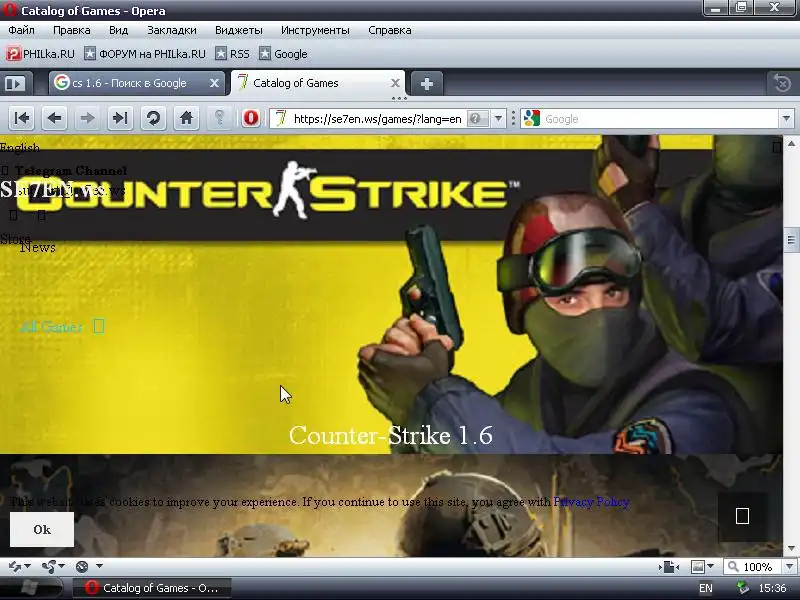Viewport: 800px width, 600px height.
Task: Go back one page
Action: 55,119
